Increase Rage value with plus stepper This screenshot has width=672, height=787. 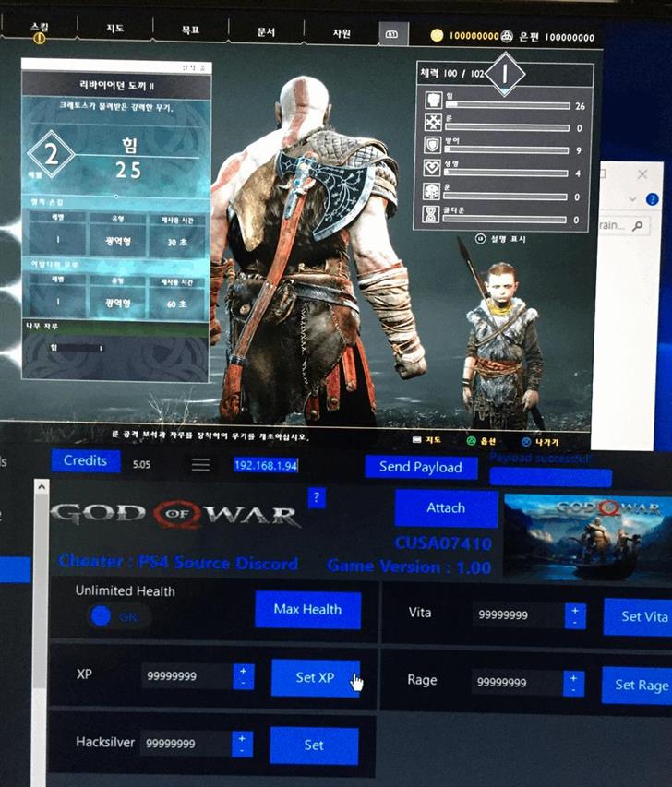point(574,677)
